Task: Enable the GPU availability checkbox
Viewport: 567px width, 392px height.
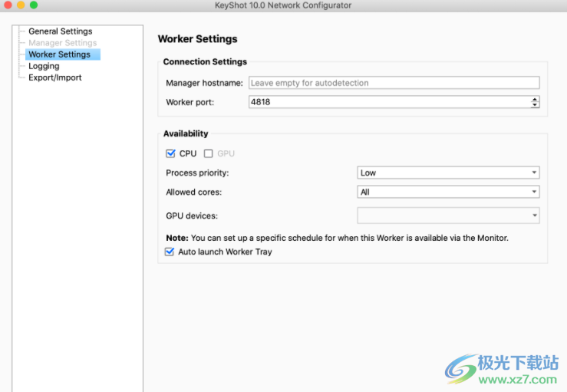Action: (208, 153)
